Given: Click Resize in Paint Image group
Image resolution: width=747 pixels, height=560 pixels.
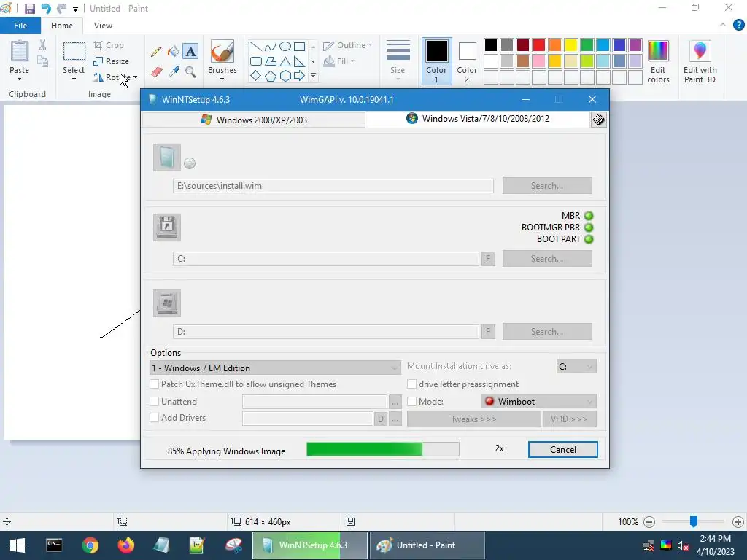Looking at the screenshot, I should pos(112,61).
